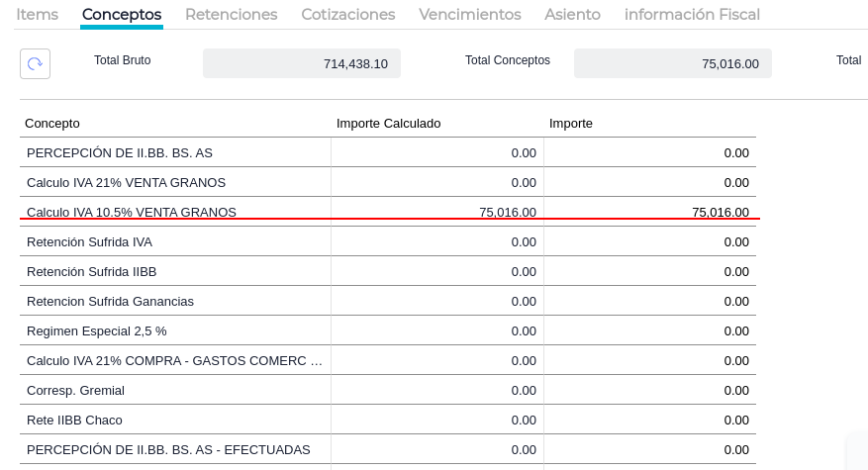Go to the Cotizaciones tab
The image size is (868, 470).
[347, 15]
